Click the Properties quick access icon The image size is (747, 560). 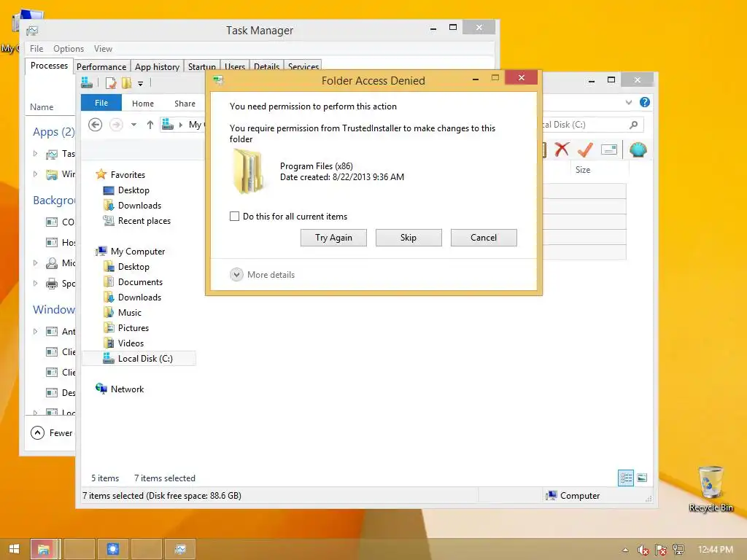click(x=111, y=83)
